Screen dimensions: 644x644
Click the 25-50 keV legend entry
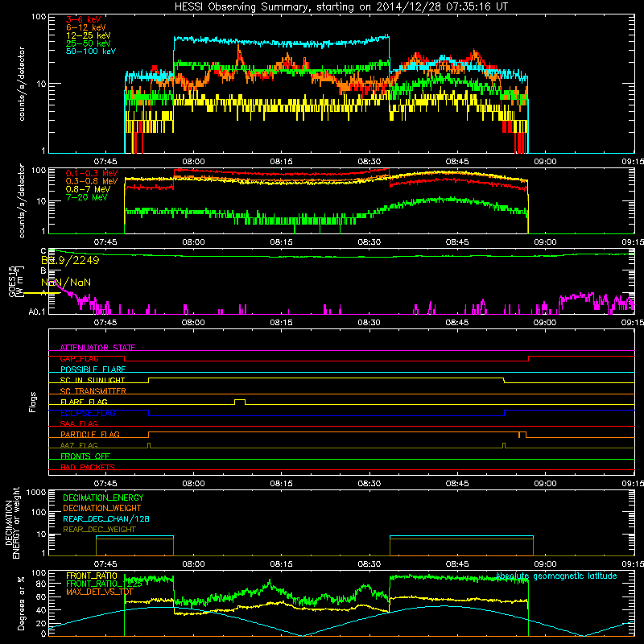[89, 43]
